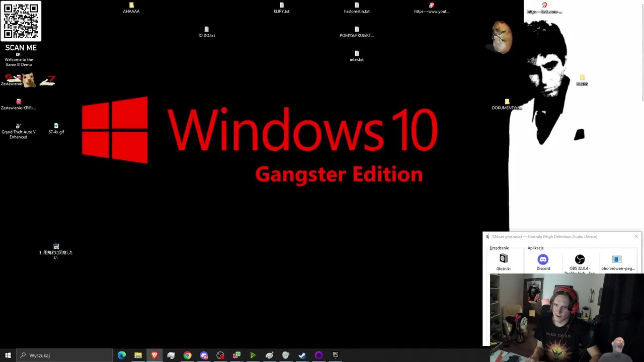Open the green play-arrow app in taskbar
Screen dimensions: 644x362
(x=253, y=355)
